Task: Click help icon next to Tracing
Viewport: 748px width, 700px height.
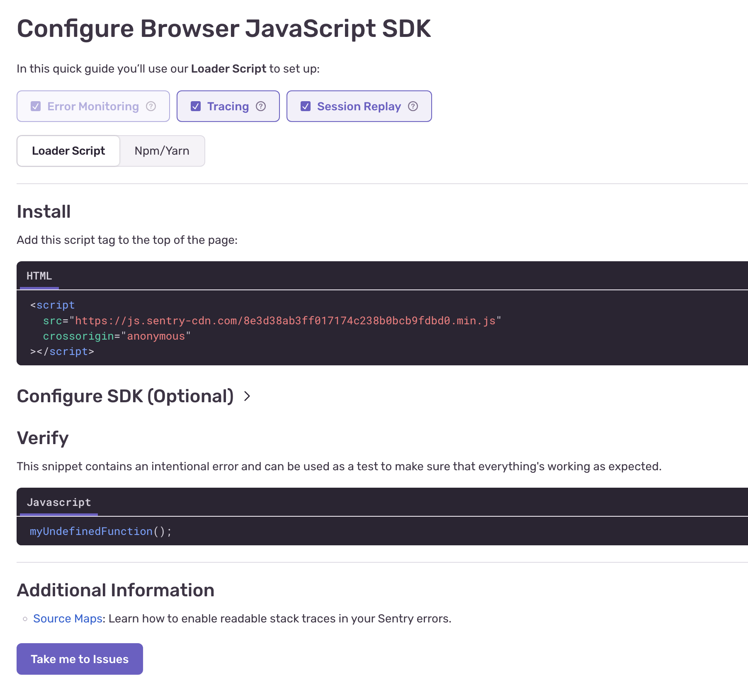Action: [261, 107]
